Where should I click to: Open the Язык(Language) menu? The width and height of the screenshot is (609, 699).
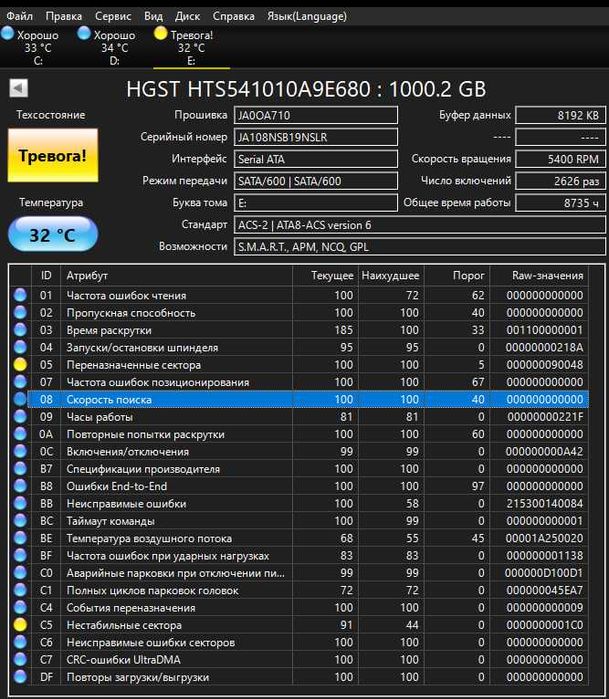(x=307, y=16)
